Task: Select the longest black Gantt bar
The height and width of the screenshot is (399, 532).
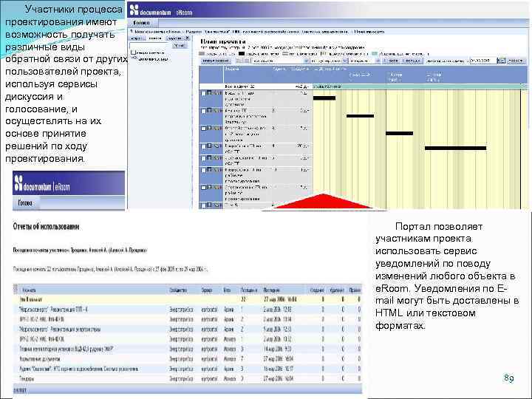Action: (455, 148)
